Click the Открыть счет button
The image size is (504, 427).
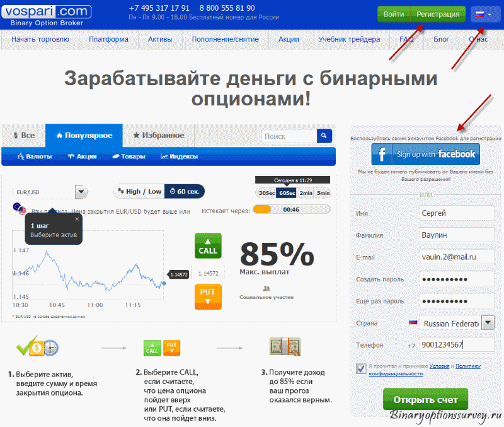tap(425, 399)
